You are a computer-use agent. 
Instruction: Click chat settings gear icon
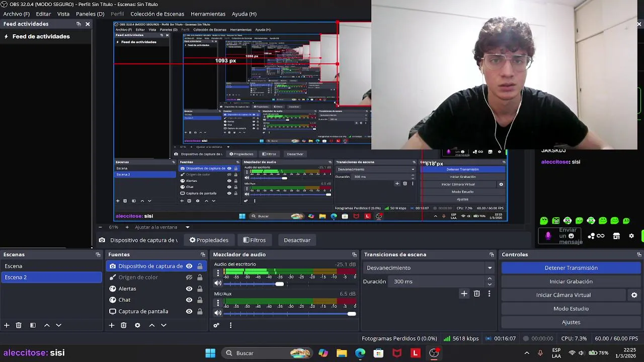coord(631,236)
